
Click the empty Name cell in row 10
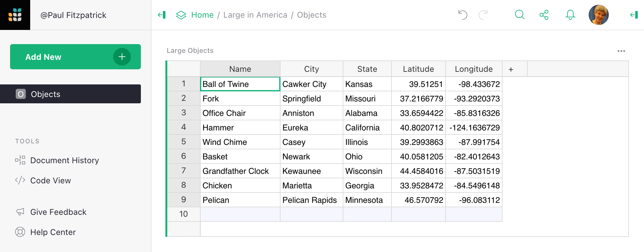click(240, 214)
